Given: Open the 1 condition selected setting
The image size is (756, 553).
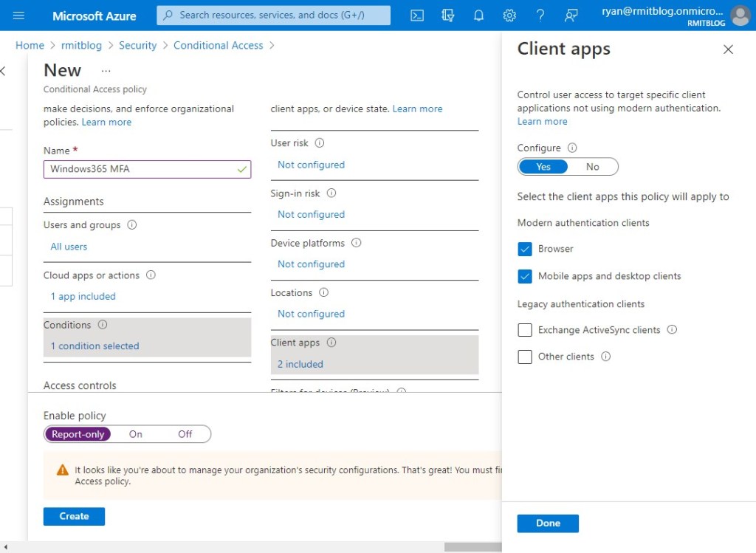Looking at the screenshot, I should 95,346.
